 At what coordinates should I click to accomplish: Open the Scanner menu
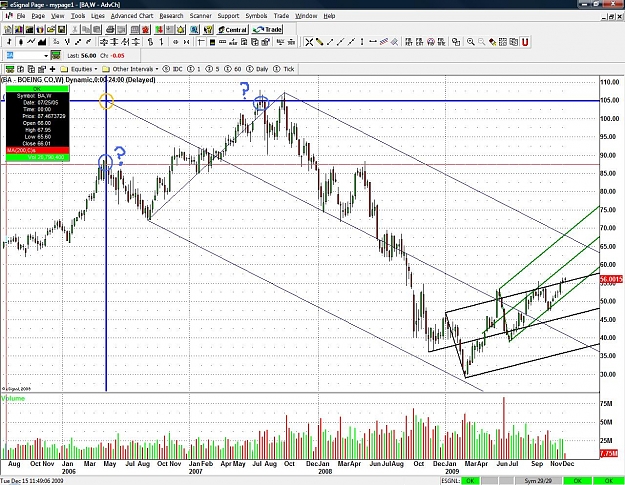tap(200, 16)
